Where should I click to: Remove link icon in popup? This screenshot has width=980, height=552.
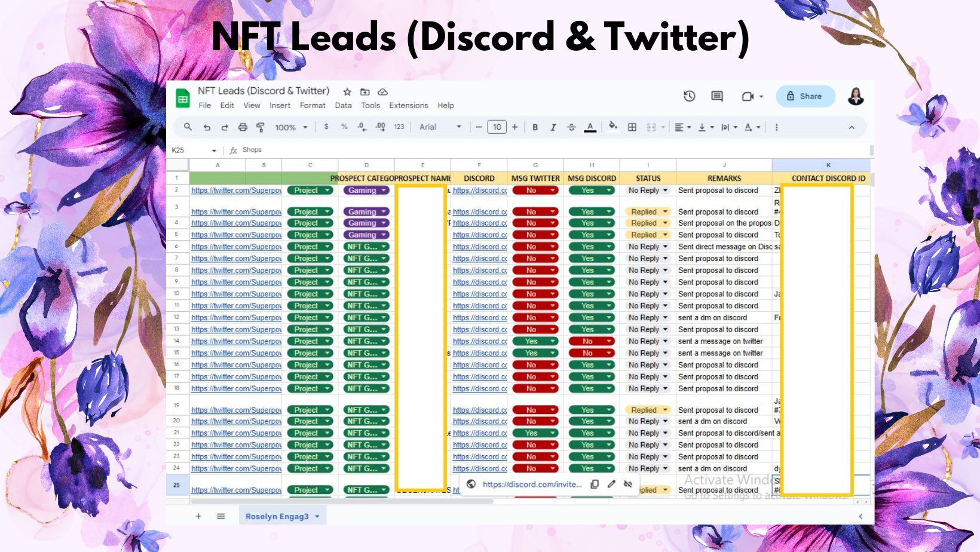[x=628, y=484]
